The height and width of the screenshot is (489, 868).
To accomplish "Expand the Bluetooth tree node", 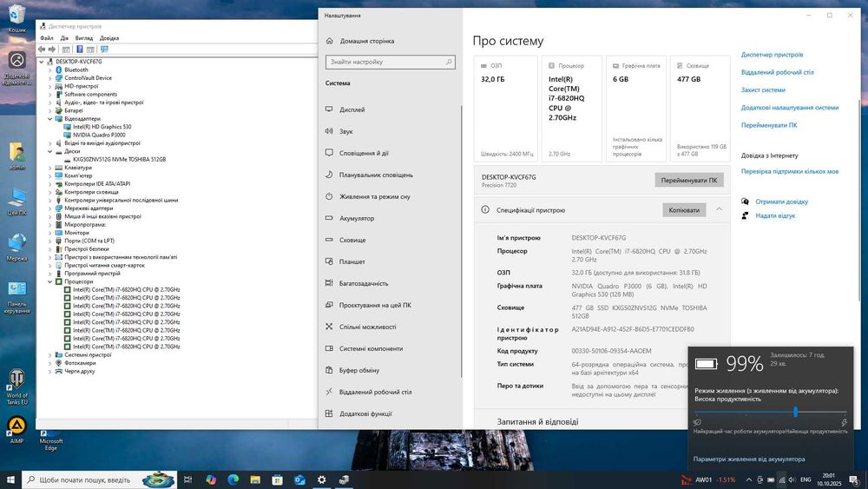I will point(49,69).
